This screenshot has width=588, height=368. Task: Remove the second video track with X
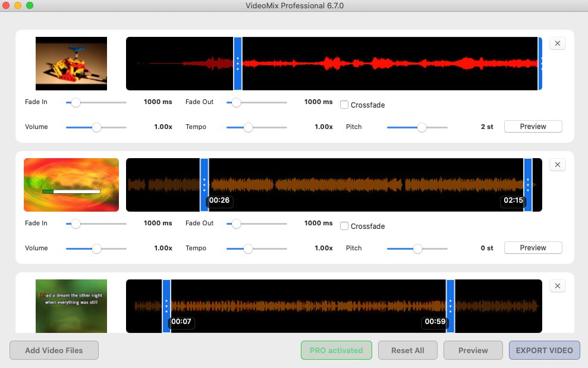click(x=557, y=165)
